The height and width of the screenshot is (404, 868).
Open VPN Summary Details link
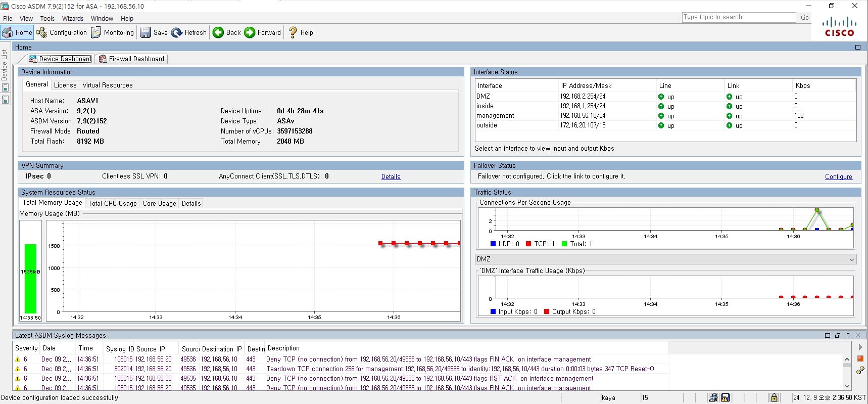391,176
